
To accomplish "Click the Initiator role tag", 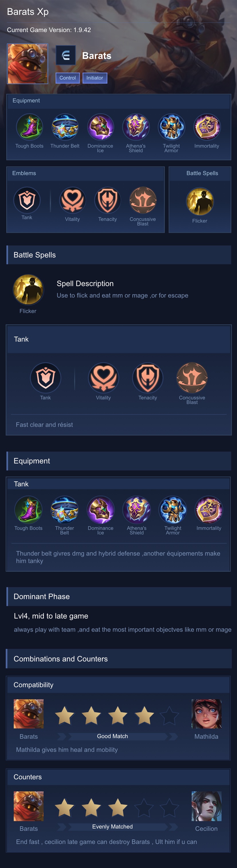I will pyautogui.click(x=95, y=78).
